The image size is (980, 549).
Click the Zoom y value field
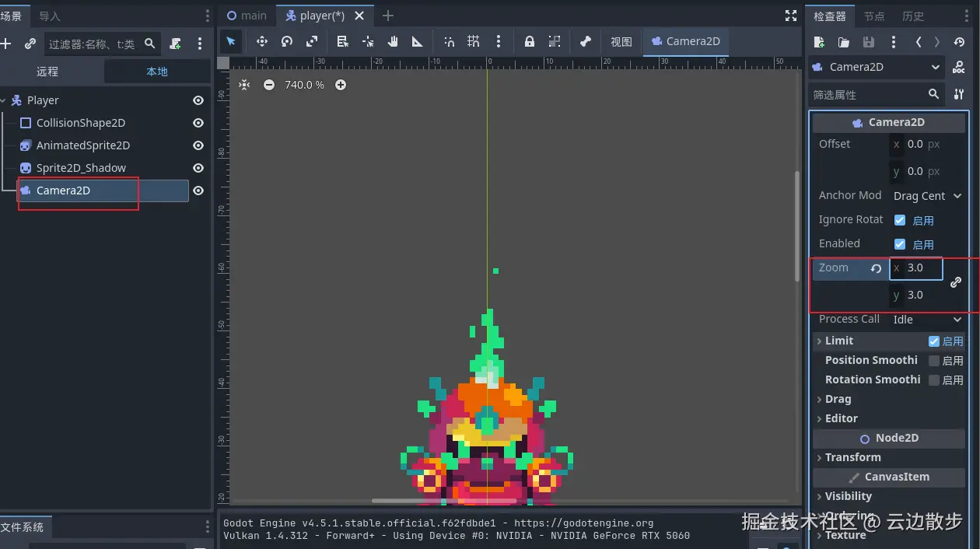[916, 295]
